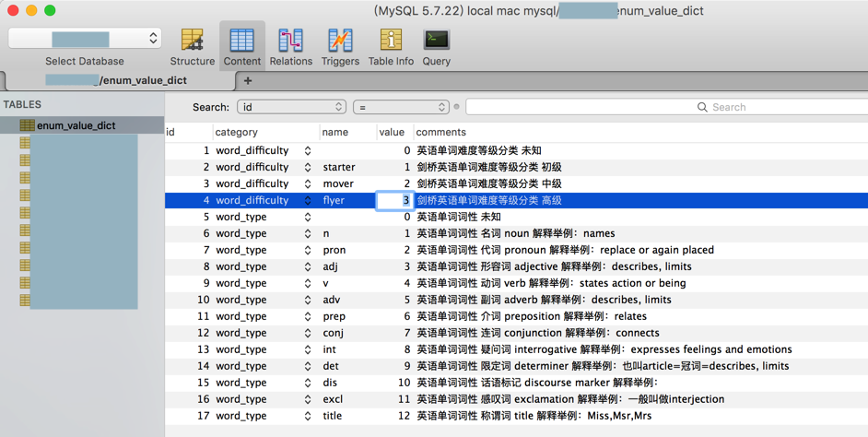This screenshot has width=868, height=437.
Task: Open the Relations view
Action: [x=290, y=47]
